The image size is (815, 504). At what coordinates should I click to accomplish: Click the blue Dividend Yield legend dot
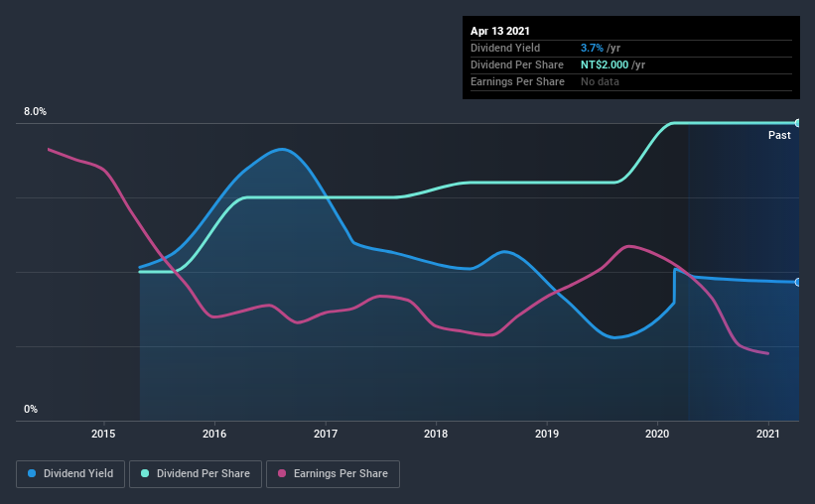tap(32, 473)
